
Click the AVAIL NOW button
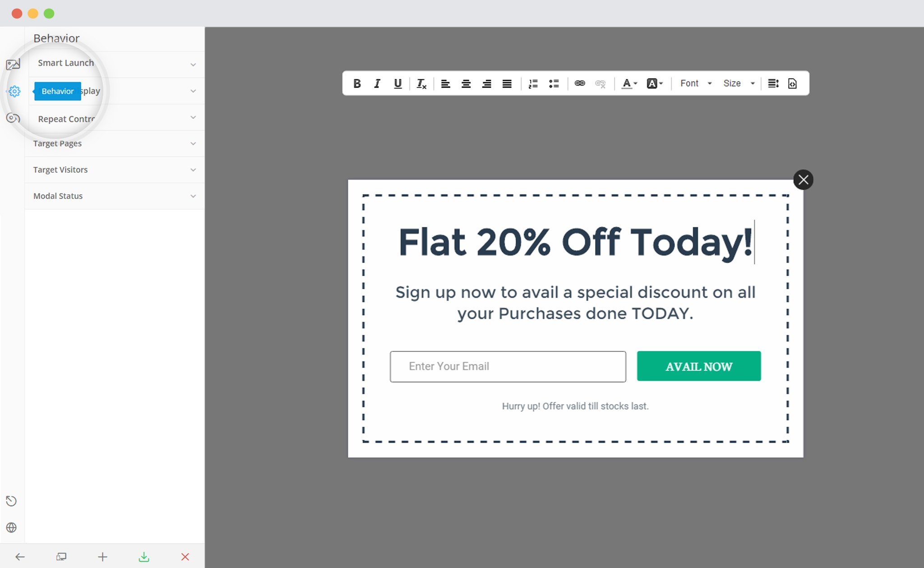pyautogui.click(x=699, y=365)
